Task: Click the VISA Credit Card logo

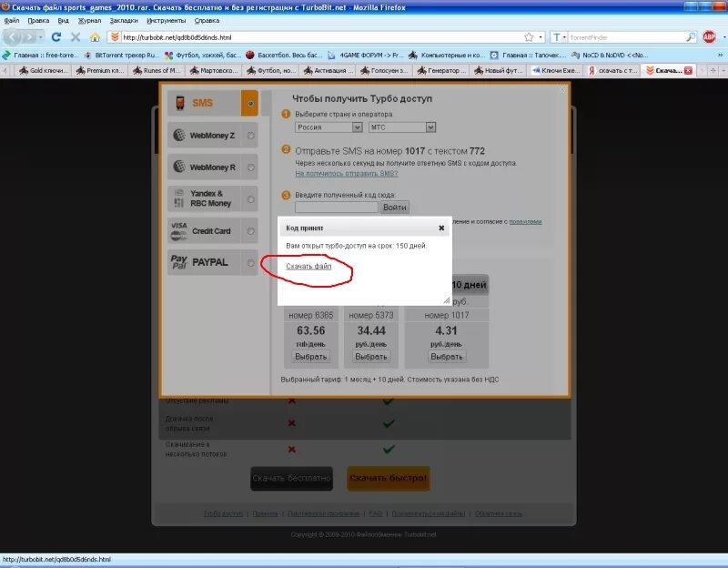Action: tap(178, 231)
